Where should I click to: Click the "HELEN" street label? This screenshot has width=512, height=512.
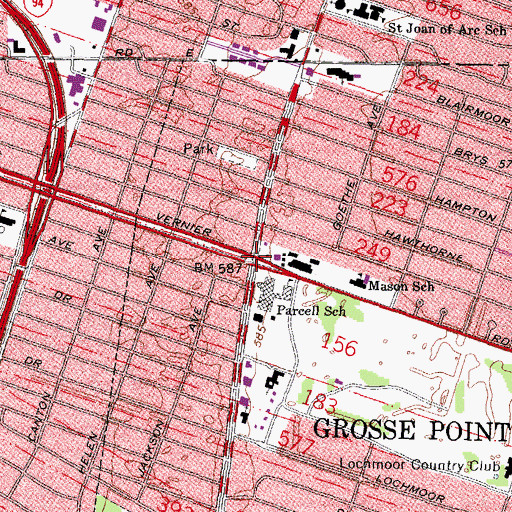click(88, 453)
